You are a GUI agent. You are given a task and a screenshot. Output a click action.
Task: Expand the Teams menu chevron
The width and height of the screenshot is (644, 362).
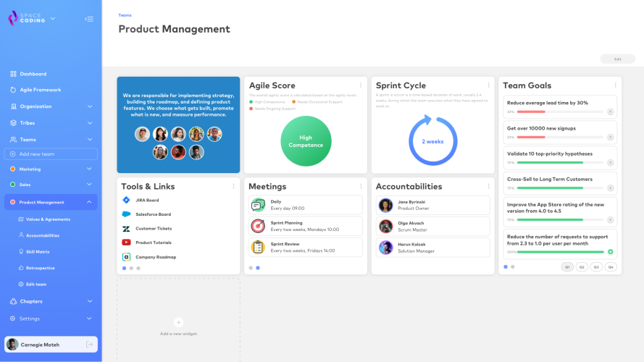tap(90, 140)
